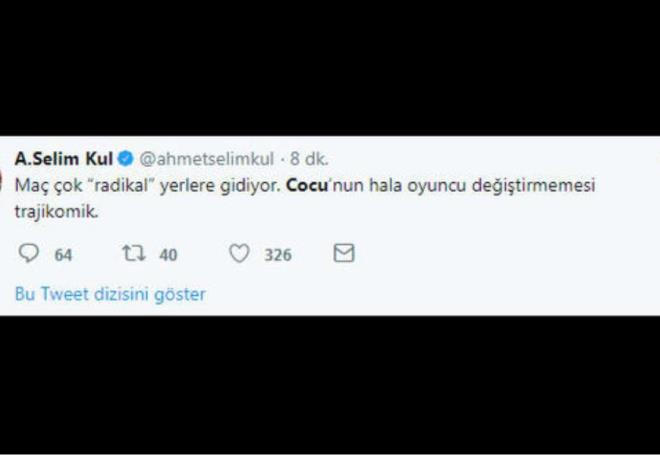Viewport: 660px width, 456px height.
Task: Open the A.Selim Kul profile name
Action: pyautogui.click(x=65, y=158)
